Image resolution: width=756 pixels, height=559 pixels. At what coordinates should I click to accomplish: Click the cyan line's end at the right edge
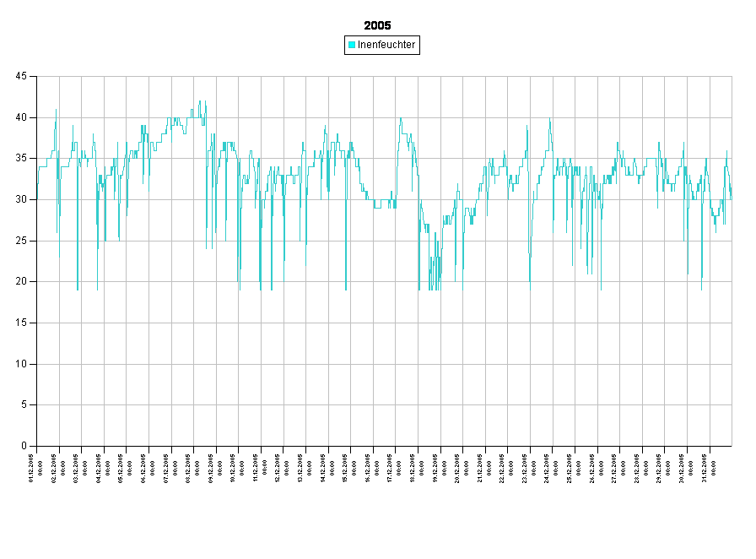731,194
